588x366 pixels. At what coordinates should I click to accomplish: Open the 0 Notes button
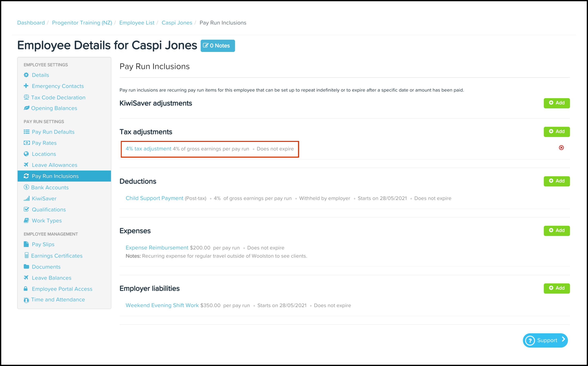(x=217, y=46)
